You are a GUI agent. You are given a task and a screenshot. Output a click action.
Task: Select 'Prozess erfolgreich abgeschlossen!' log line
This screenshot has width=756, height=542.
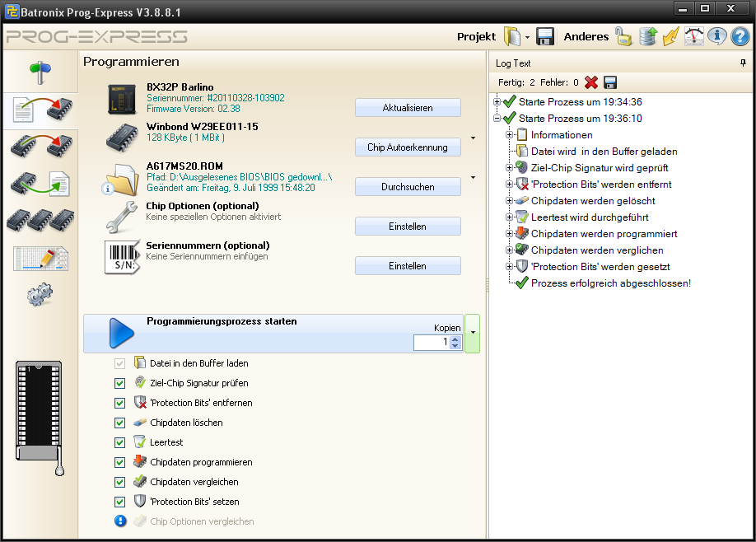pyautogui.click(x=611, y=283)
